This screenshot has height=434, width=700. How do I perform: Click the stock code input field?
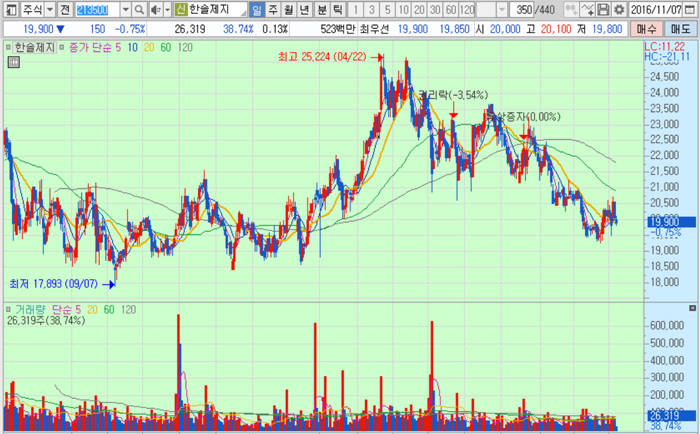click(97, 9)
